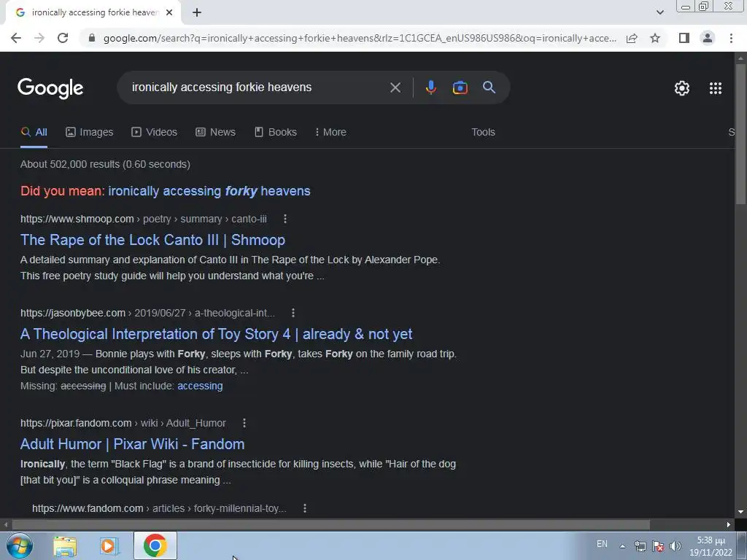Open search Tools options
The width and height of the screenshot is (747, 560).
pos(483,133)
